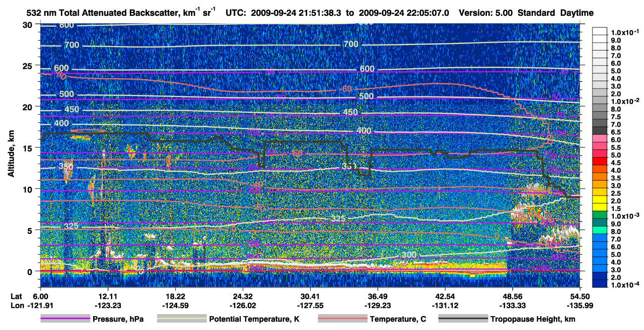The image size is (644, 330).
Task: Click longitude tick label -121.91
Action: [x=40, y=305]
